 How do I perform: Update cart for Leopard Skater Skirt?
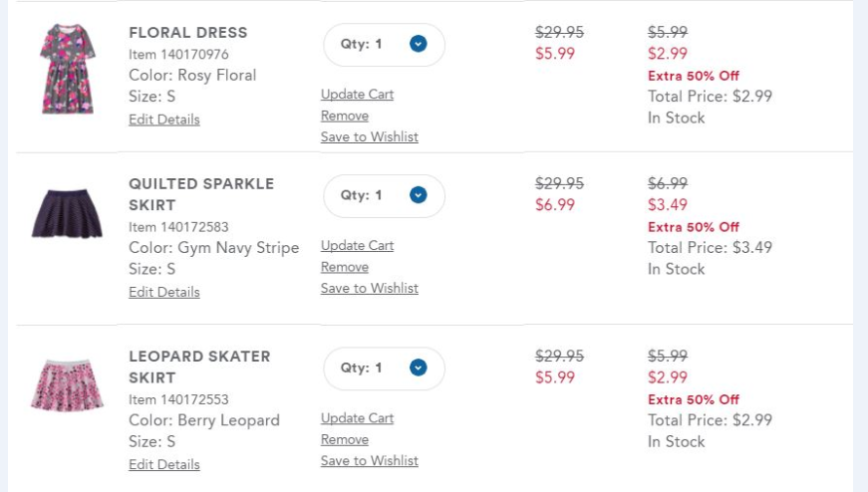click(x=357, y=418)
